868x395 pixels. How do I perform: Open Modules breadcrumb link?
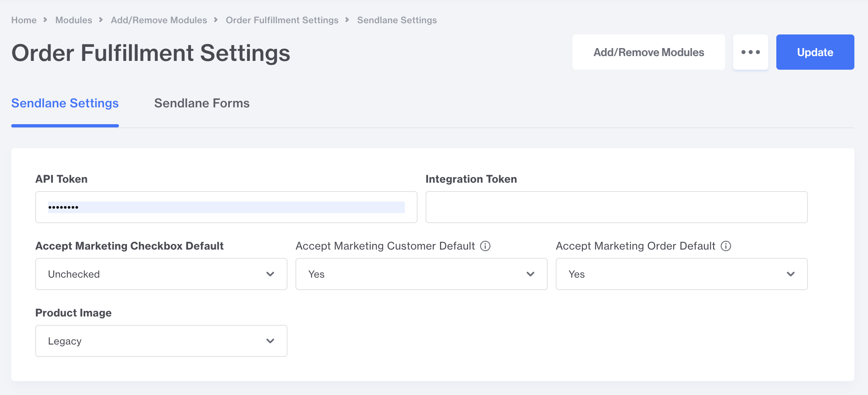74,20
